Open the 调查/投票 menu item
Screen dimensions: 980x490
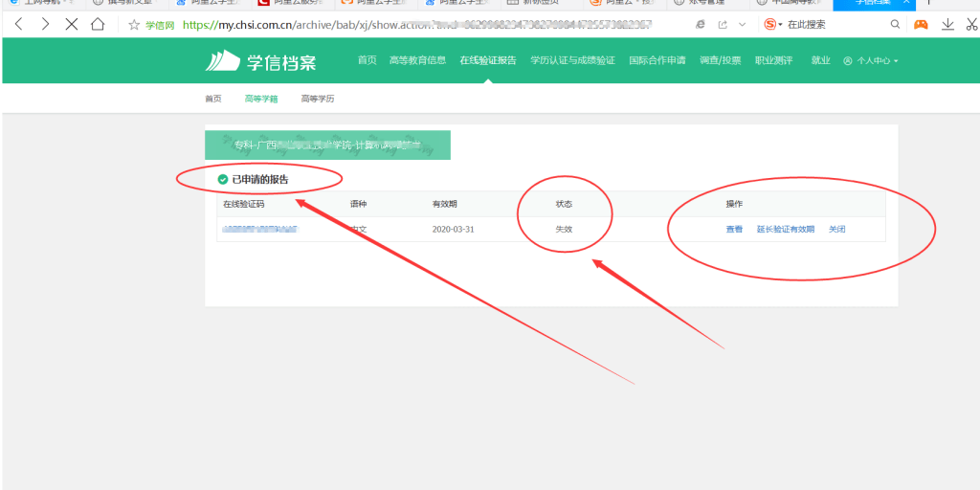[x=721, y=60]
